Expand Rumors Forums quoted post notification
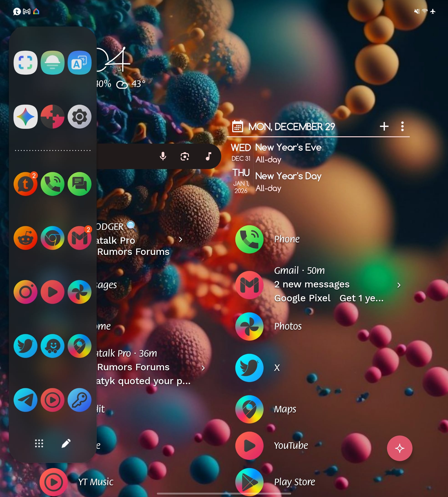 click(203, 368)
